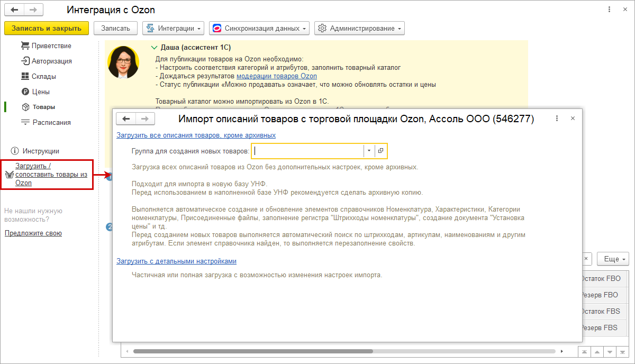This screenshot has width=635, height=364.
Task: Click the horizontal scrollbar left arrow
Action: pyautogui.click(x=128, y=351)
